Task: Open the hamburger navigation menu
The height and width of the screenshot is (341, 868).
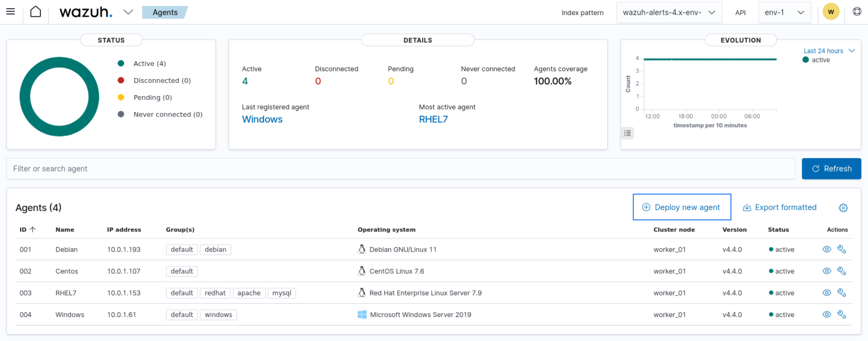Action: click(11, 12)
